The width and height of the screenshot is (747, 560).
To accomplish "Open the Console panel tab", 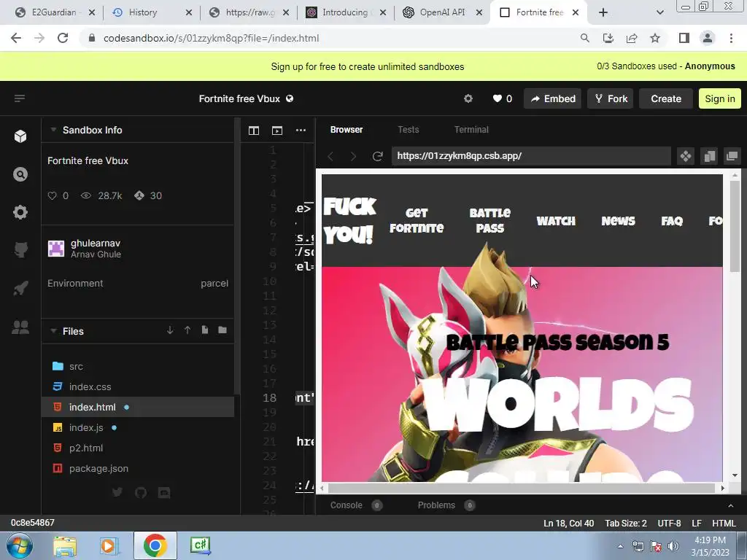I will tap(356, 505).
